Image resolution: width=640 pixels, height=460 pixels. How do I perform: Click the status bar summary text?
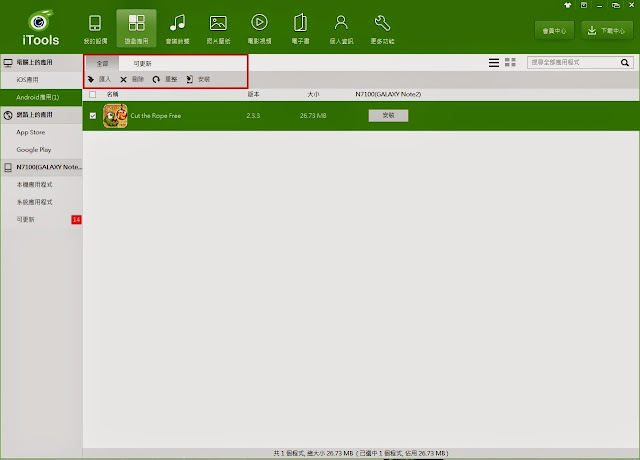[x=361, y=453]
